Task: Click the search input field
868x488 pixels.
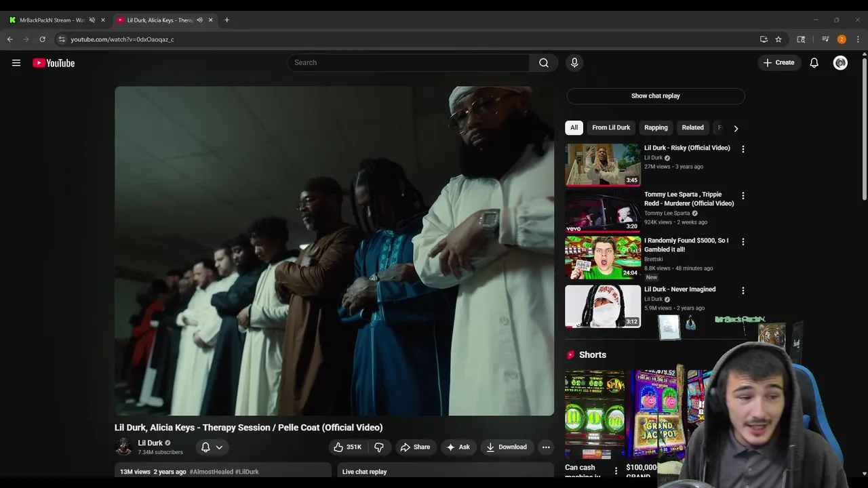Action: (x=408, y=62)
